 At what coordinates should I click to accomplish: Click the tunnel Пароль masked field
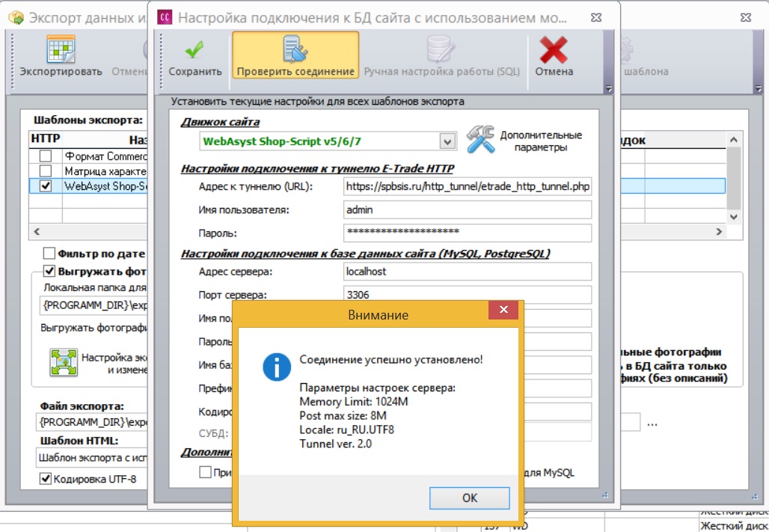[468, 233]
